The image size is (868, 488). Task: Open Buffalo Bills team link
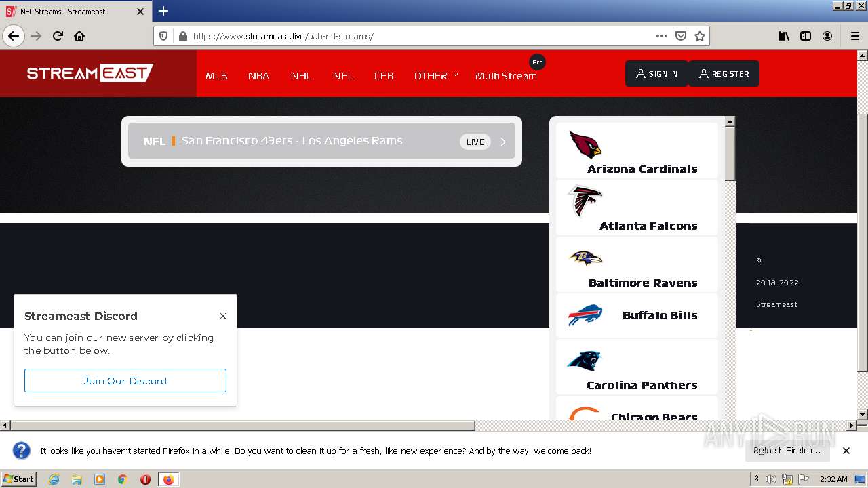click(x=637, y=315)
